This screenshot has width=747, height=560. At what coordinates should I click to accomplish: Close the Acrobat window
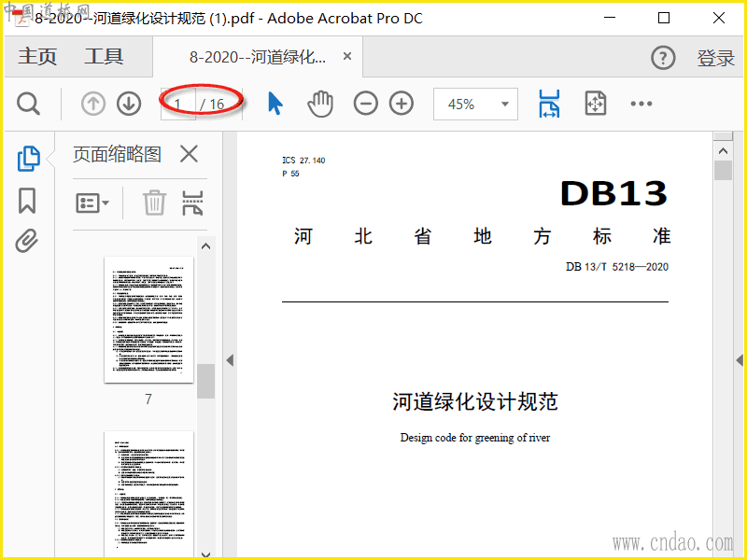[x=719, y=18]
